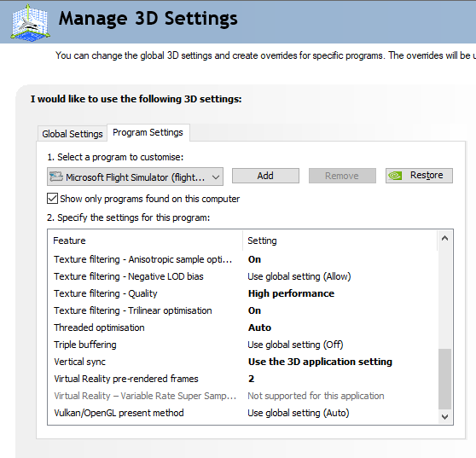
Task: Uncheck Show only programs found on this computer
Action: (x=52, y=199)
